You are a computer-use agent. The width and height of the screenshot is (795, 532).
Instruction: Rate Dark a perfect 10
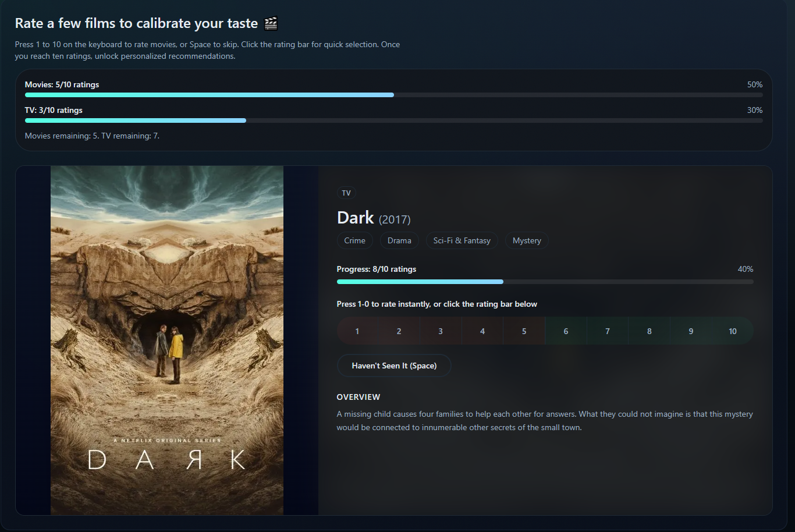click(x=733, y=331)
